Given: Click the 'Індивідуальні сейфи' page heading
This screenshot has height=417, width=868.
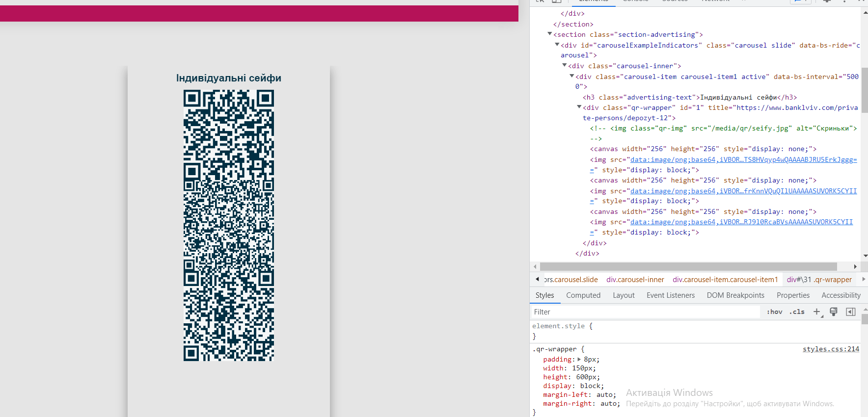Looking at the screenshot, I should point(229,78).
